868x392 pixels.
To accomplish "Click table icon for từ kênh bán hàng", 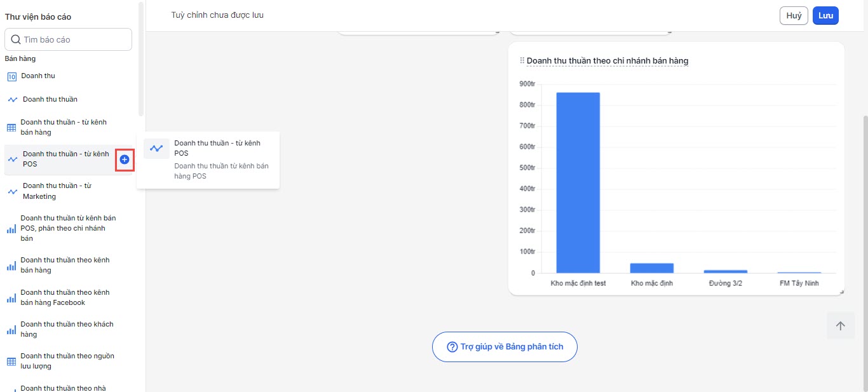I will point(11,128).
